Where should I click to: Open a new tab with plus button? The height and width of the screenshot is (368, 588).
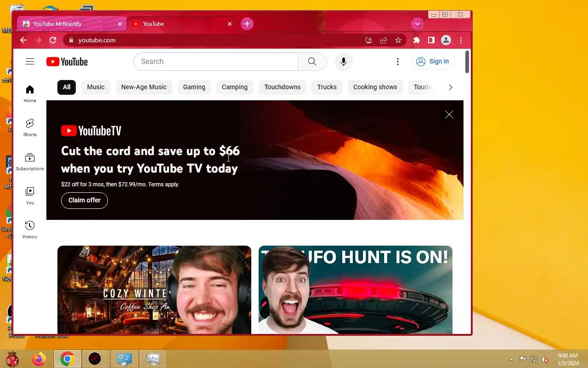(x=247, y=24)
